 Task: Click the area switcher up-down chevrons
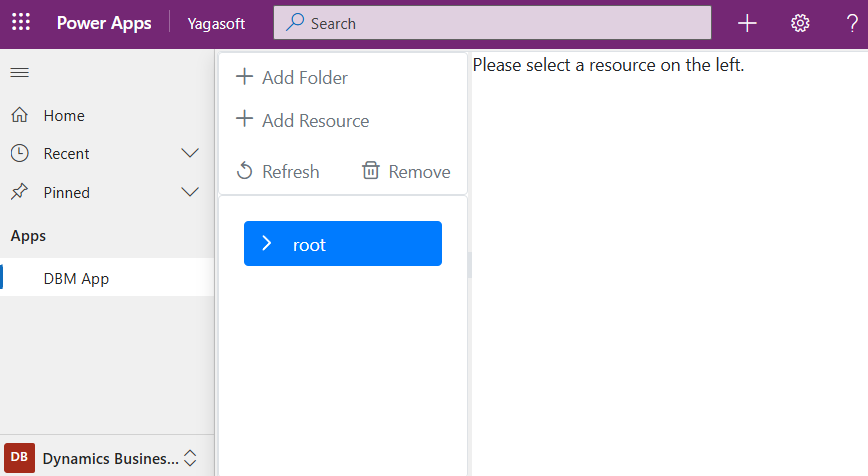[190, 458]
